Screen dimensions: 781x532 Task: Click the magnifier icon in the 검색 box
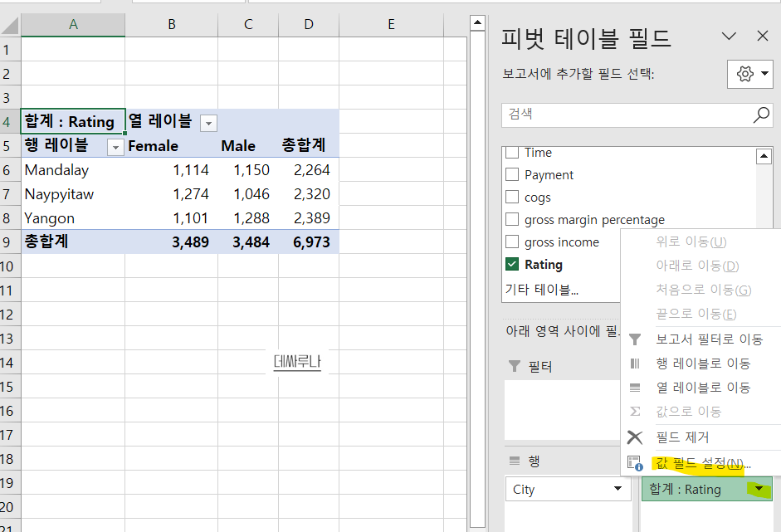(x=760, y=115)
